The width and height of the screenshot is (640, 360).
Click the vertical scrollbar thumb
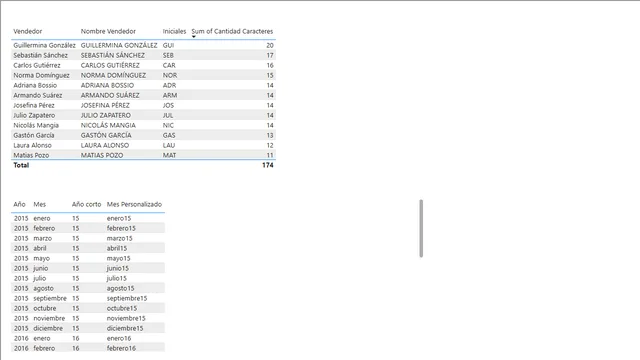[x=421, y=229]
